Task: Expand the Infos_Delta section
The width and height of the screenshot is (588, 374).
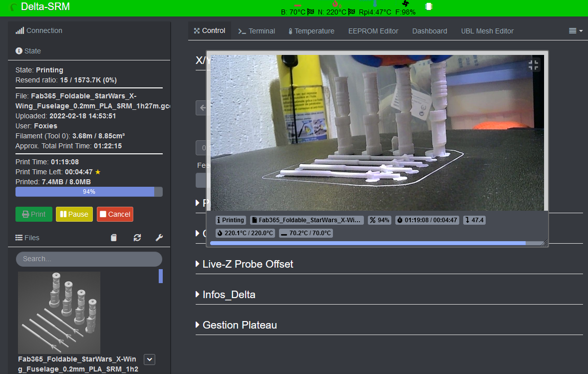Action: 229,295
